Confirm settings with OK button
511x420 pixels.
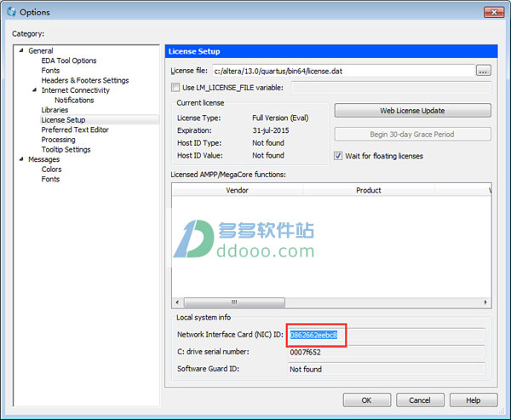[366, 400]
